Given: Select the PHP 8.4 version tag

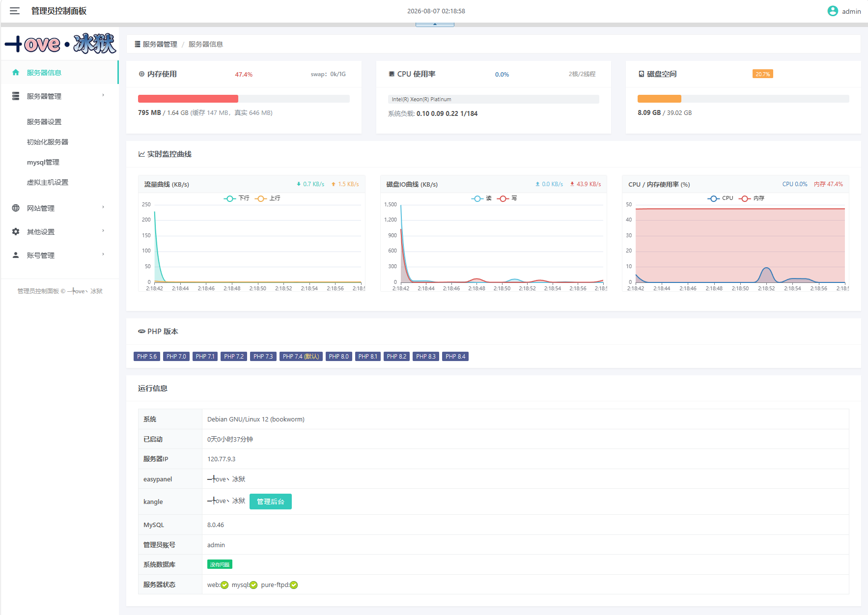Looking at the screenshot, I should click(455, 357).
